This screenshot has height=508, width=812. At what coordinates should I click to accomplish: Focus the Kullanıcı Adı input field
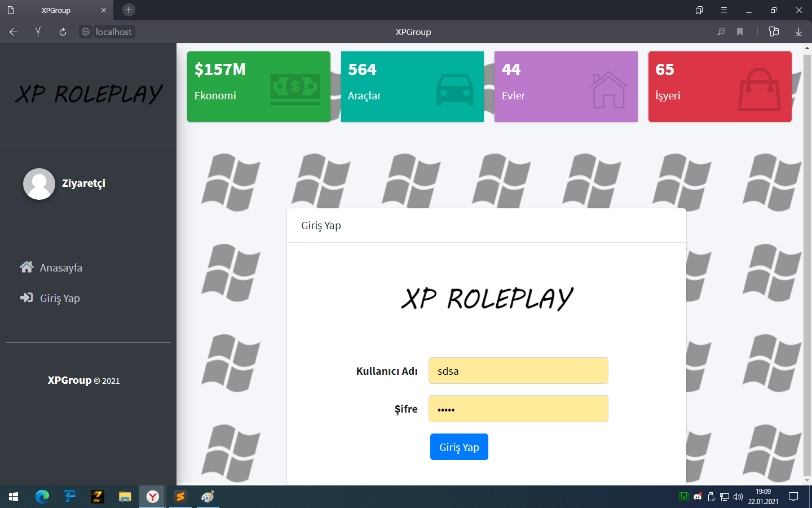[518, 371]
